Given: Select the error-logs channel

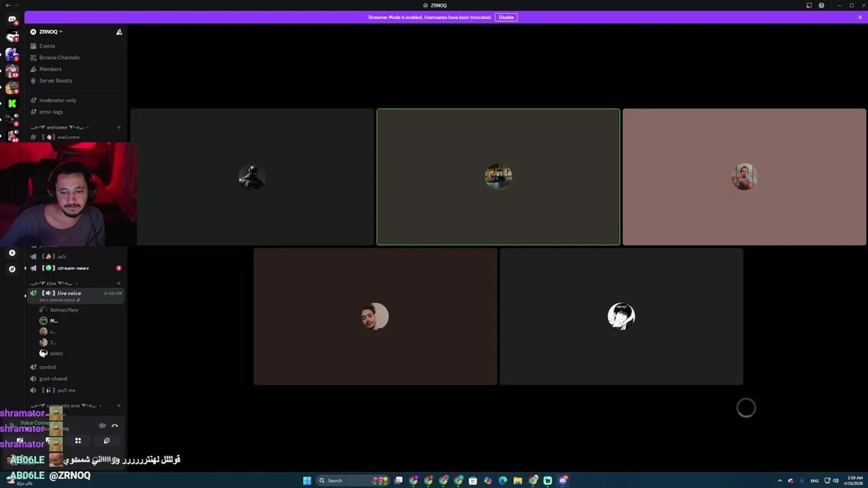Looking at the screenshot, I should 76,112.
